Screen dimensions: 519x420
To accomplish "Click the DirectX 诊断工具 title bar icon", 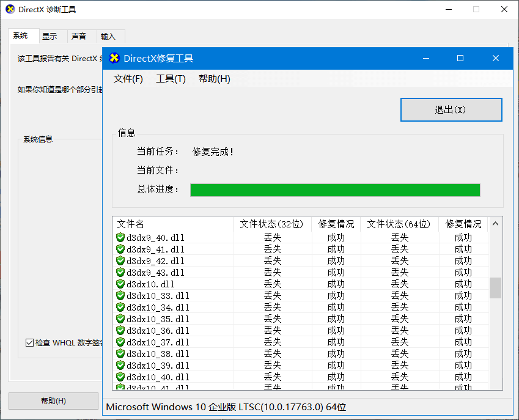I will point(10,10).
